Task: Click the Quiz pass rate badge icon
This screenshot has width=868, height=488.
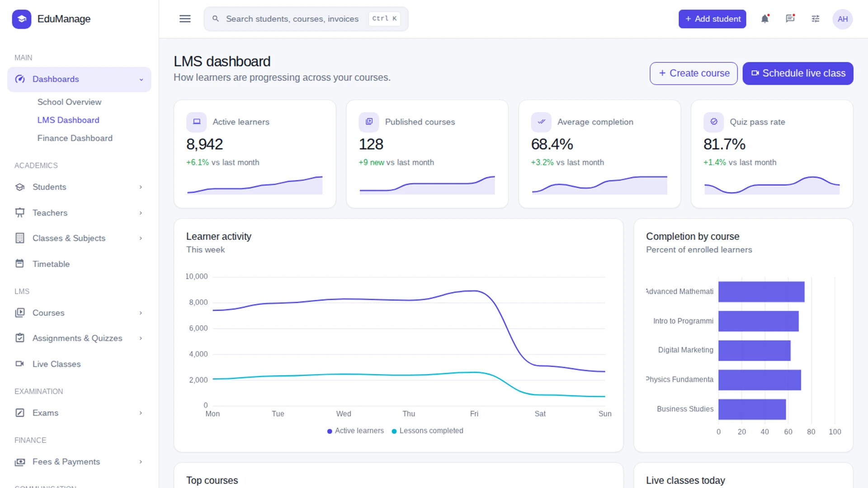Action: [x=714, y=122]
